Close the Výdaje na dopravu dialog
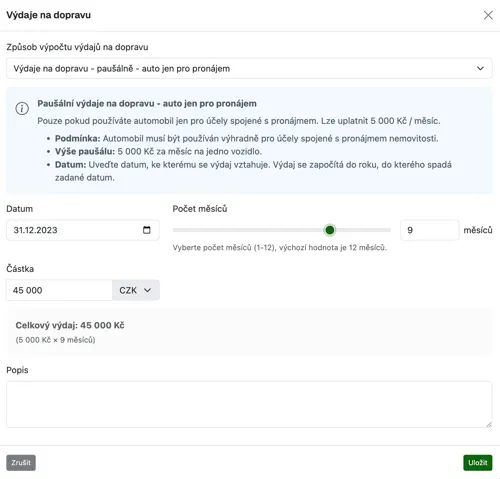 pos(488,15)
